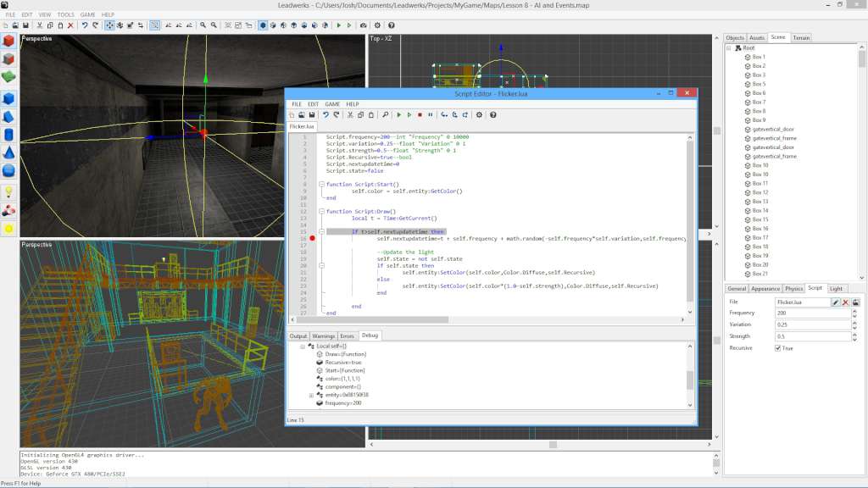
Task: Toggle the pause execution button
Action: point(430,114)
